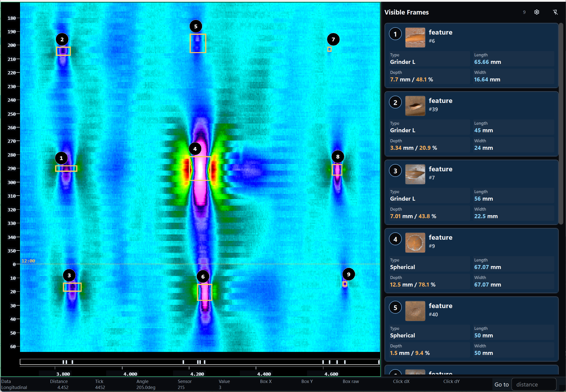Click the 12:00 reference line label
Screen dimensions: 566x392
28,261
